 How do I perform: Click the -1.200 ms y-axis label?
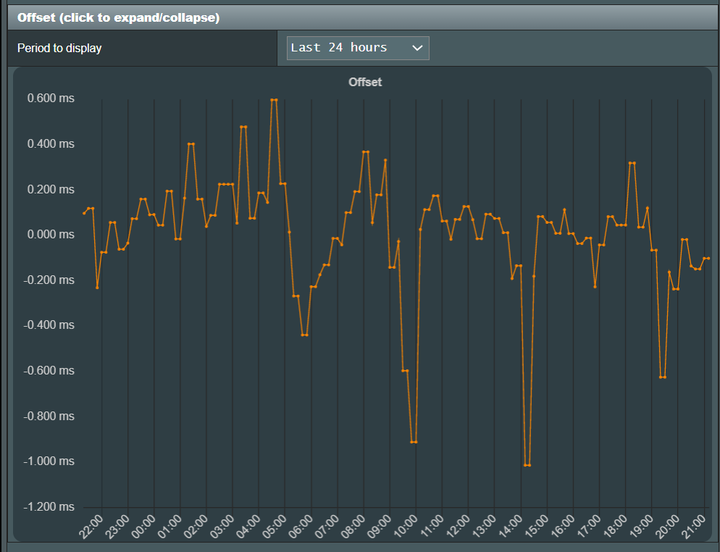pyautogui.click(x=49, y=507)
